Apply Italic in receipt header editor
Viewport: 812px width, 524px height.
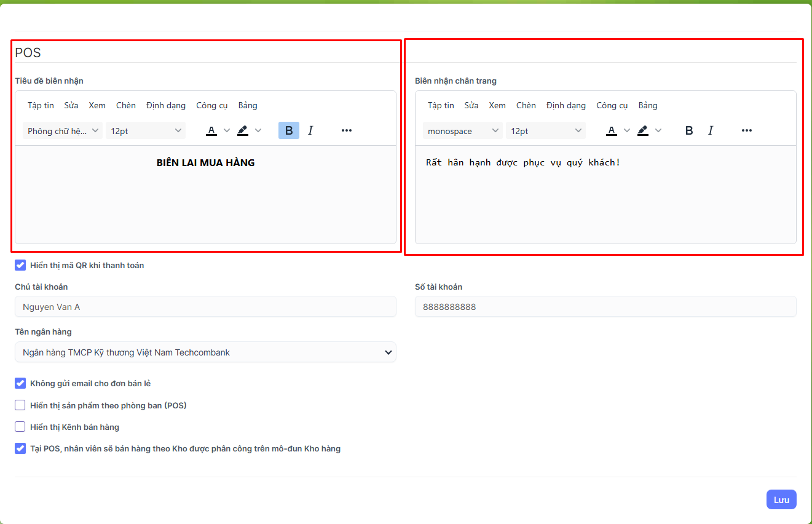pyautogui.click(x=310, y=130)
